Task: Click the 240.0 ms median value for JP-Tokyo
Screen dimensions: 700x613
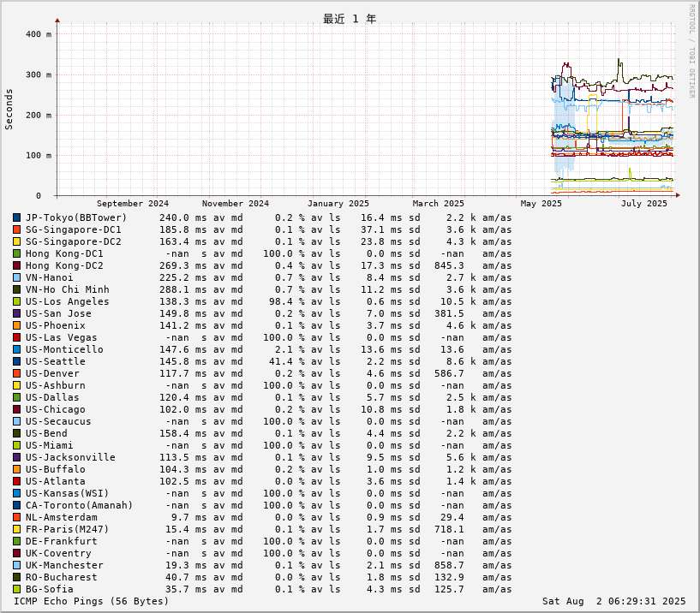Action: (x=183, y=217)
